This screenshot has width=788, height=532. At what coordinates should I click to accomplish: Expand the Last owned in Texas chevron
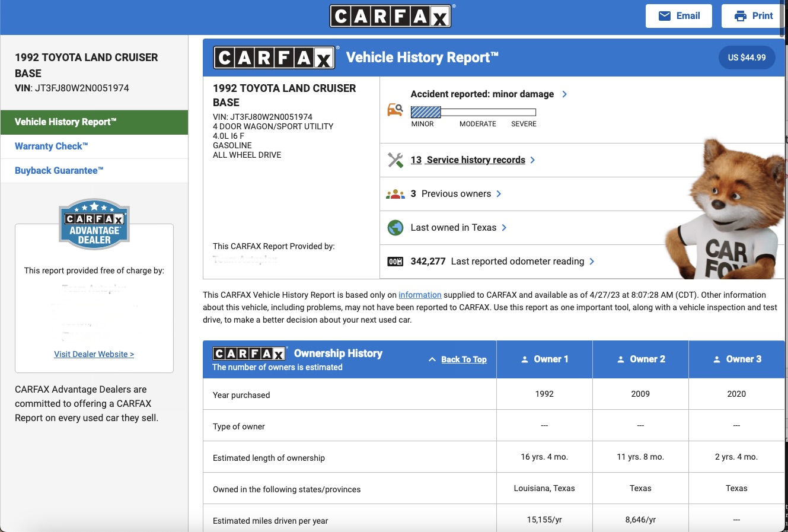tap(504, 228)
